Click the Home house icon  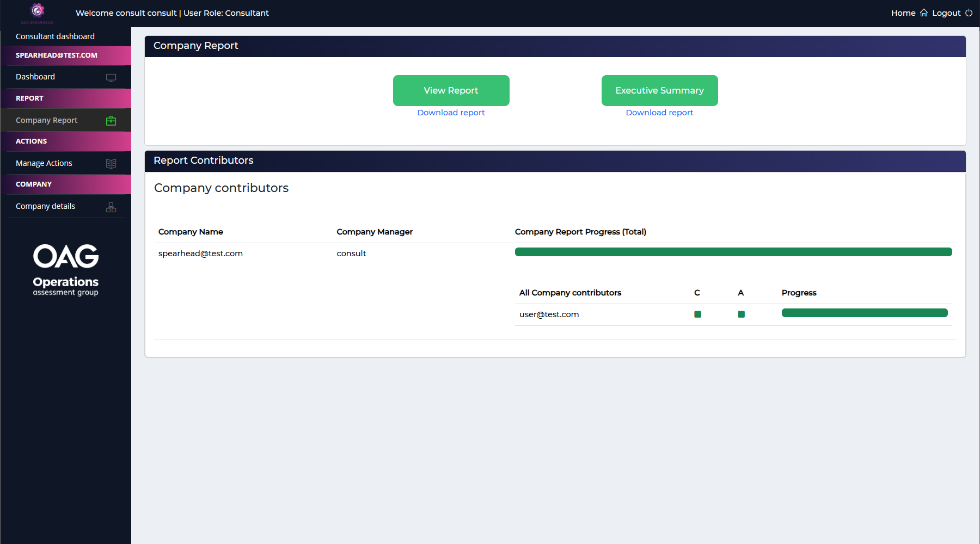point(923,13)
